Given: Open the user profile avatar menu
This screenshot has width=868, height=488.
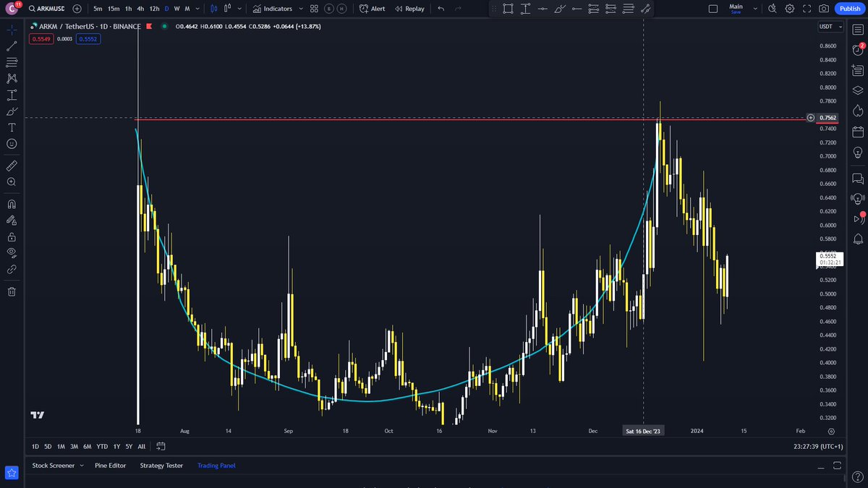Looking at the screenshot, I should click(x=12, y=9).
